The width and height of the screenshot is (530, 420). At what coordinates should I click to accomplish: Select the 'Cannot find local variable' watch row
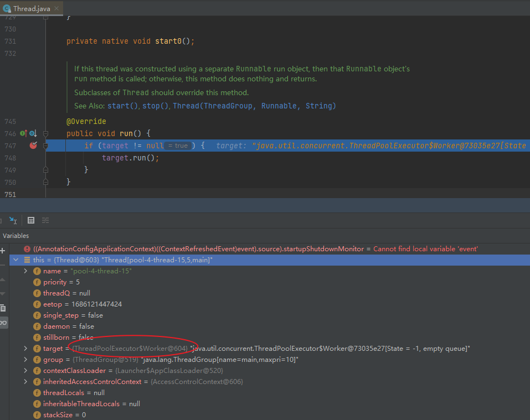pos(269,249)
